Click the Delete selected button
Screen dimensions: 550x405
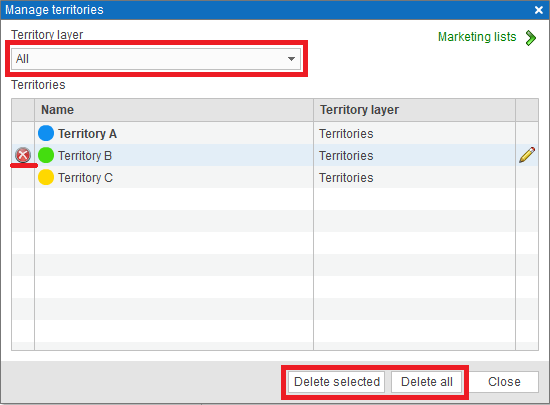337,382
